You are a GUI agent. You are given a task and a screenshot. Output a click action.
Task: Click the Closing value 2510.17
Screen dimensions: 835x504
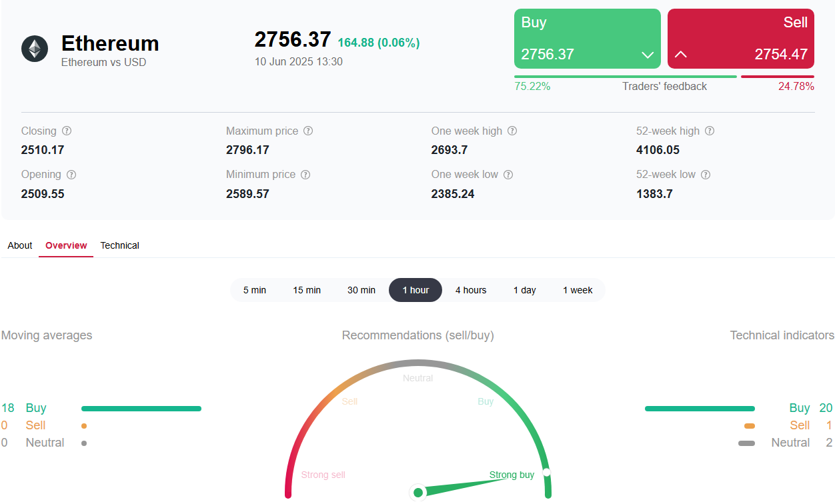(43, 150)
